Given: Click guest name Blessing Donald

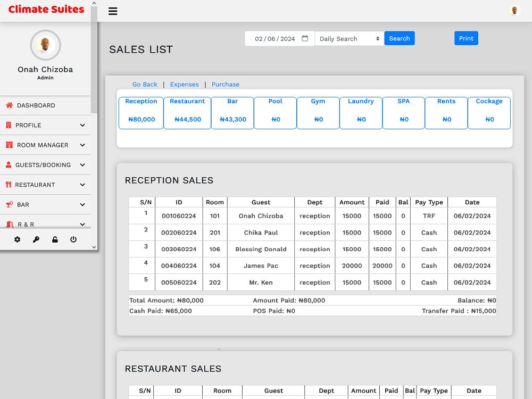Looking at the screenshot, I should (261, 249).
